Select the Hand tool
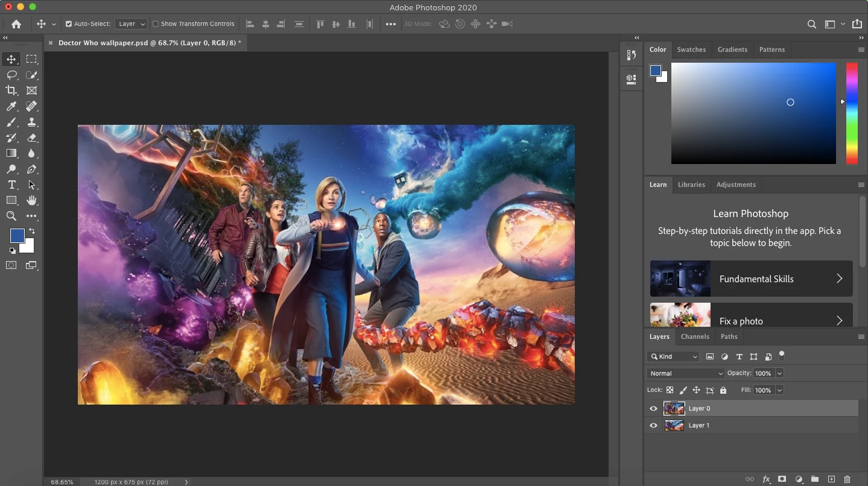Image resolution: width=868 pixels, height=486 pixels. pyautogui.click(x=31, y=200)
